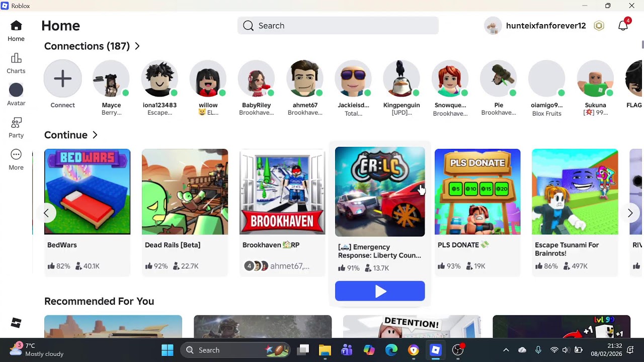The height and width of the screenshot is (362, 644).
Task: Open the Party sidebar icon
Action: coord(16,122)
